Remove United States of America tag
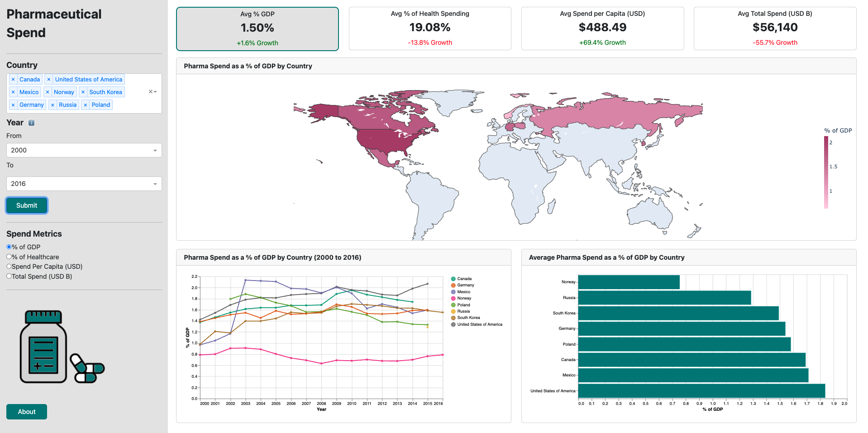This screenshot has width=868, height=433. pyautogui.click(x=49, y=80)
